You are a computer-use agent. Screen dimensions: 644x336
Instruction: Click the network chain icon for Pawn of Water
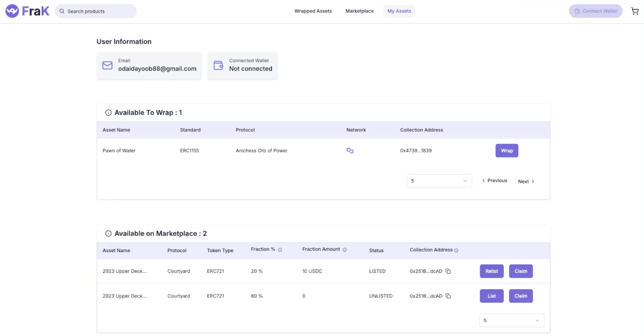click(x=350, y=151)
